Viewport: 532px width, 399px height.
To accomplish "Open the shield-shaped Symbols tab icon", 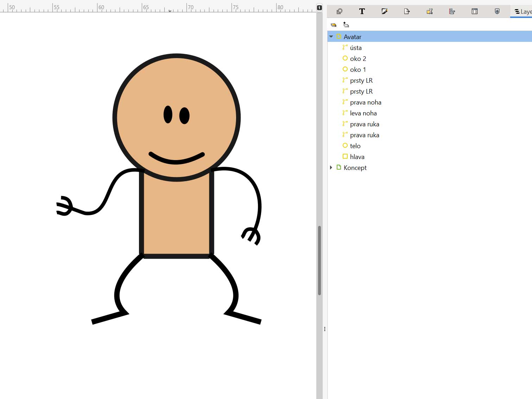I will coord(497,12).
